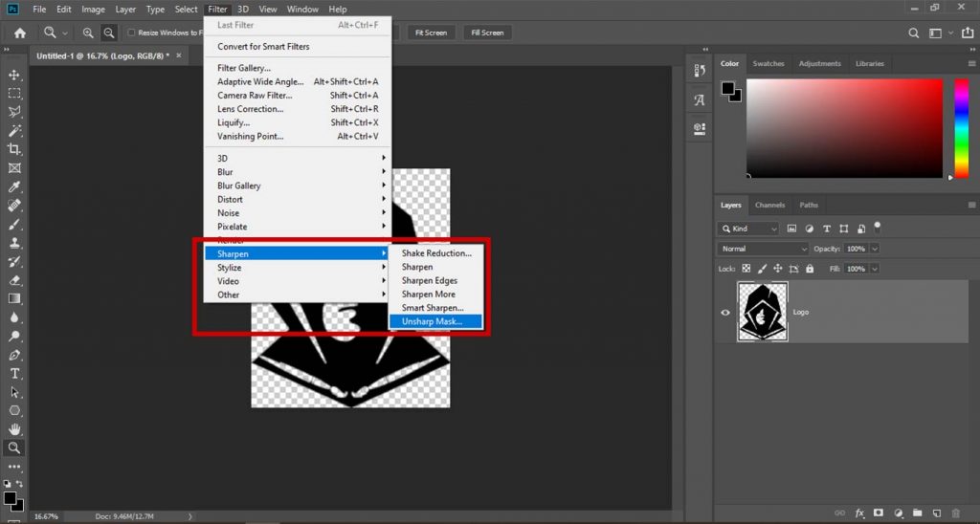Toggle filter for pixel layers

[791, 229]
